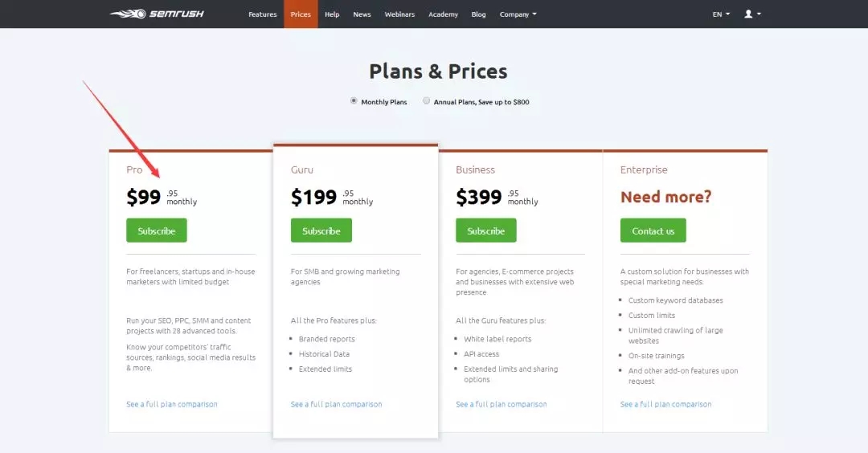Subscribe to the Pro plan
This screenshot has width=868, height=453.
click(x=157, y=231)
